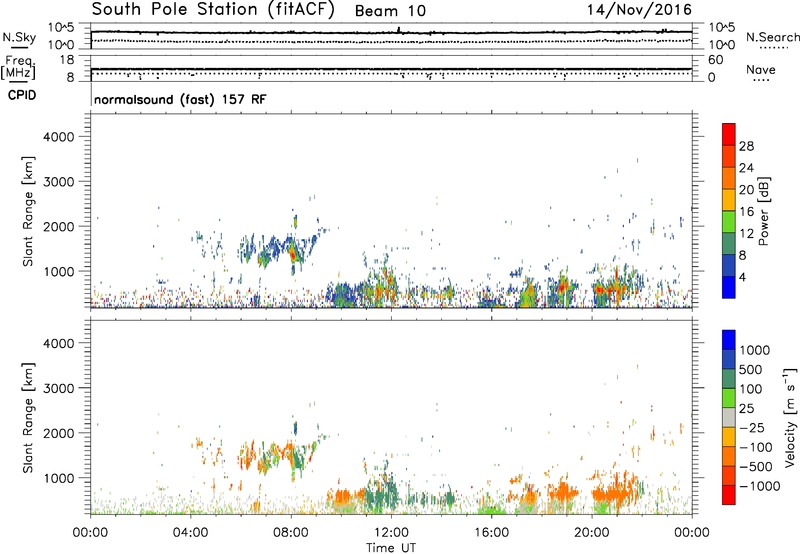The image size is (800, 554).
Task: Click the solid line sample under N.Sky
Action: 19,47
